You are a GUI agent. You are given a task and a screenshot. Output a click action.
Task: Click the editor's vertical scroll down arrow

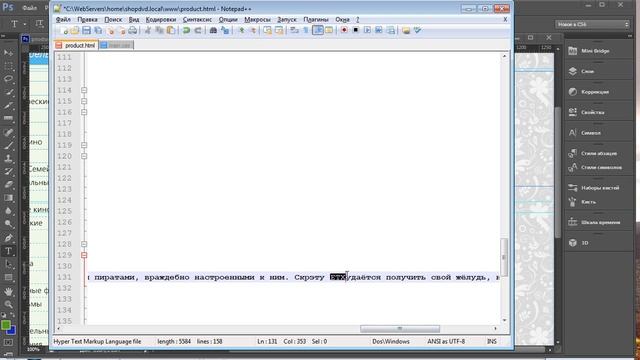tap(504, 320)
